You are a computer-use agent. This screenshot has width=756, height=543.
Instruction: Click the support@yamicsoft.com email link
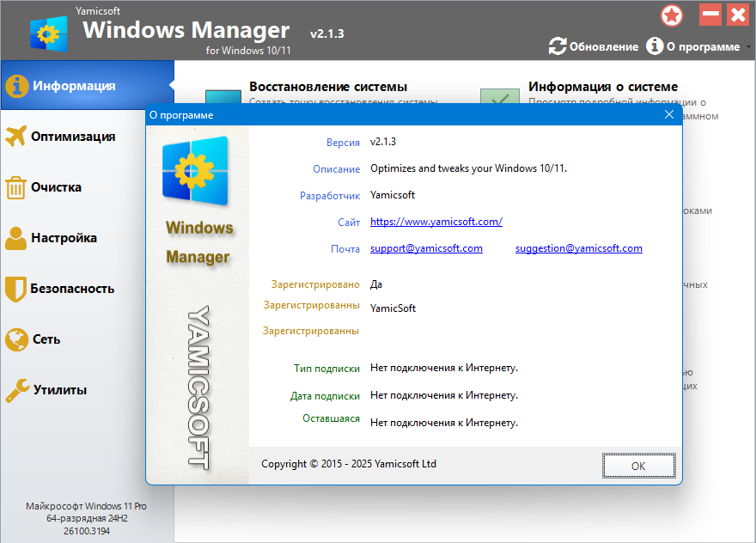pyautogui.click(x=426, y=248)
